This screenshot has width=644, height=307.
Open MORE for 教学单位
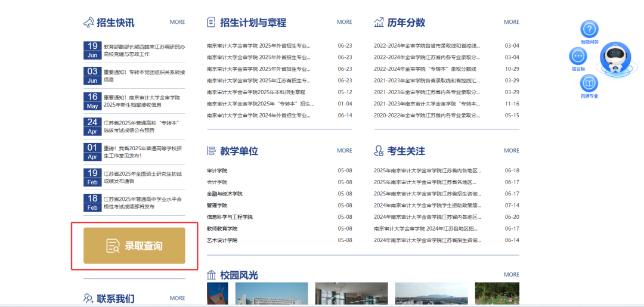click(x=345, y=151)
